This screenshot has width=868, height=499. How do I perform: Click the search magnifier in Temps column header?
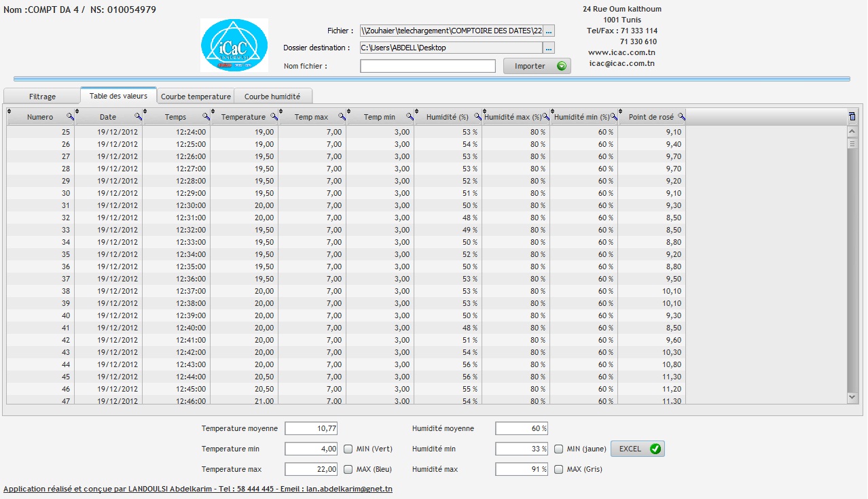point(206,117)
